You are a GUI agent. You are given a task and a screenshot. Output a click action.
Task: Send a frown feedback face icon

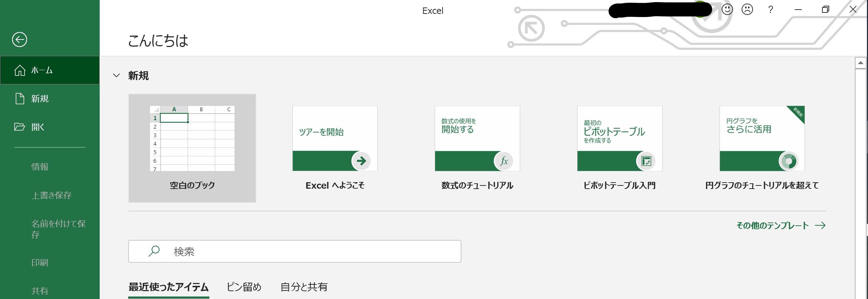point(747,9)
